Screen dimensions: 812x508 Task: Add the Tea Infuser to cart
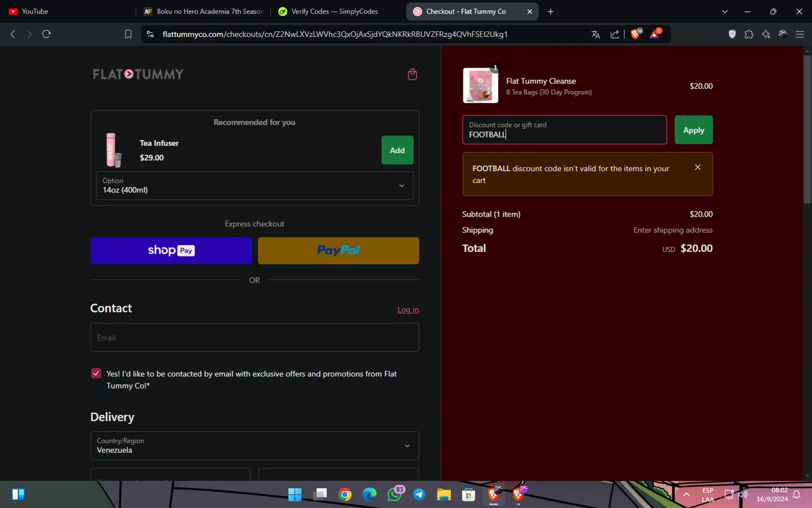coord(397,150)
